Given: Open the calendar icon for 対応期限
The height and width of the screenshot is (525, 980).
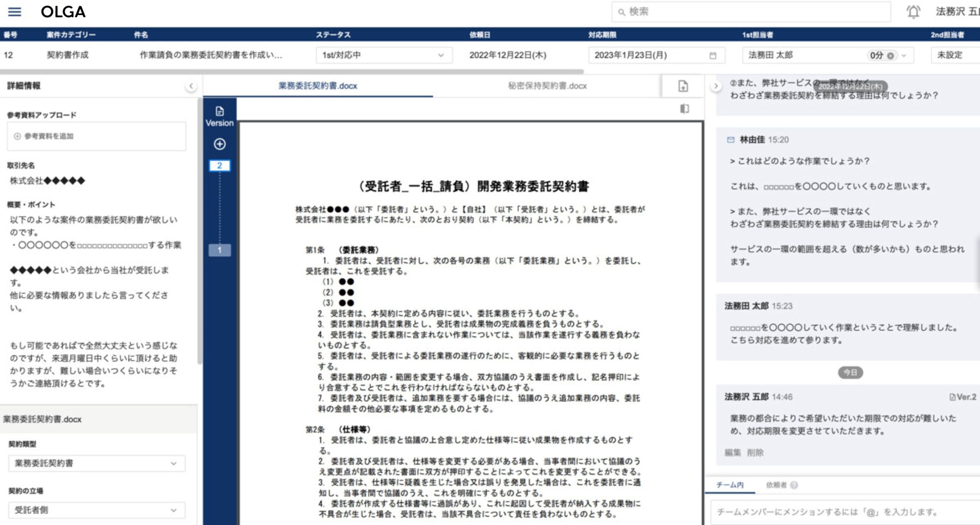Looking at the screenshot, I should pyautogui.click(x=713, y=56).
